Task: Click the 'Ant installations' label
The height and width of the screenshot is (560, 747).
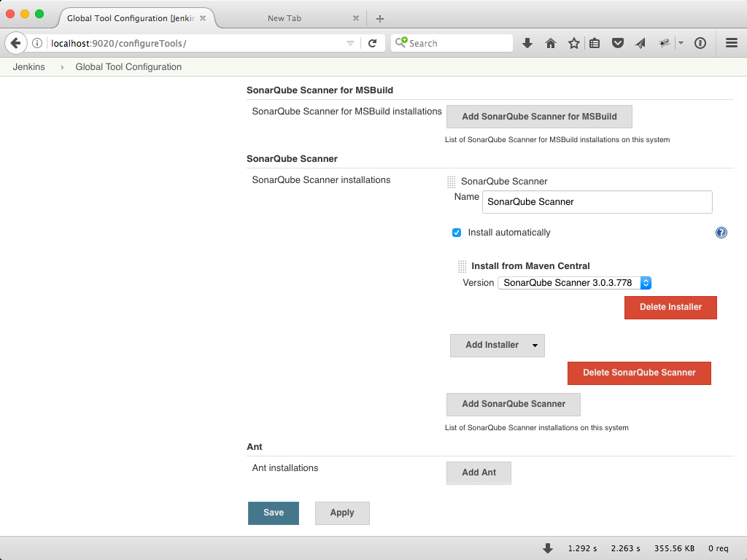Action: (285, 468)
